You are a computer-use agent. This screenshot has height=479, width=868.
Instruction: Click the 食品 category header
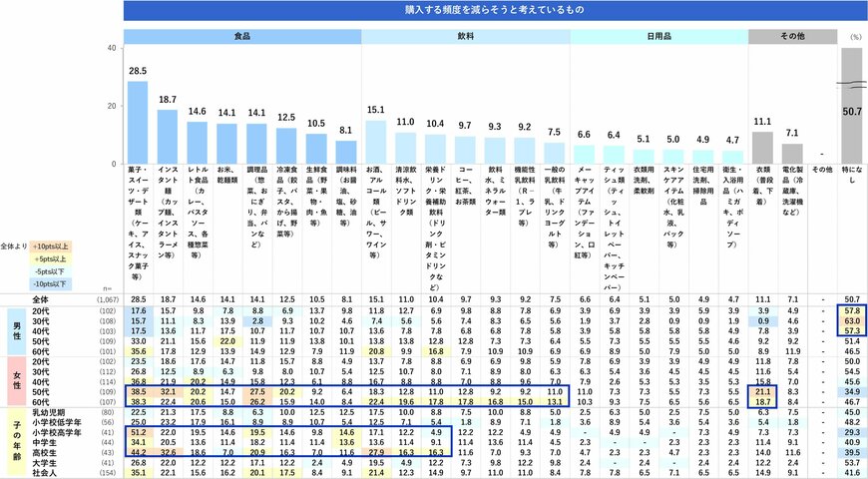pyautogui.click(x=241, y=35)
